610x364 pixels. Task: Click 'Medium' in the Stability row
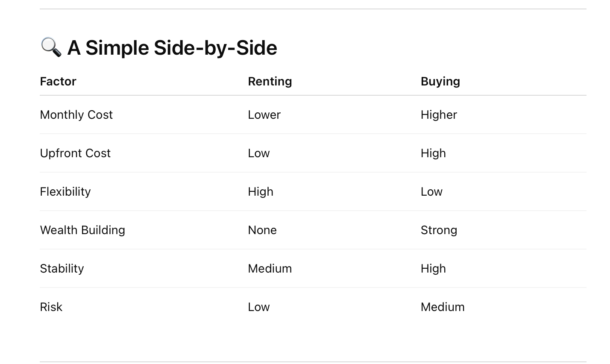(270, 269)
